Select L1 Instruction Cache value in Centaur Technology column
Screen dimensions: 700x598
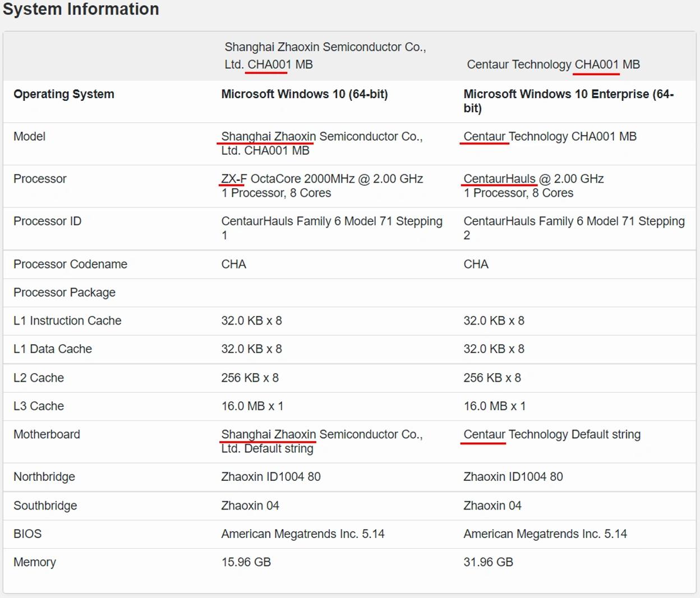point(494,321)
